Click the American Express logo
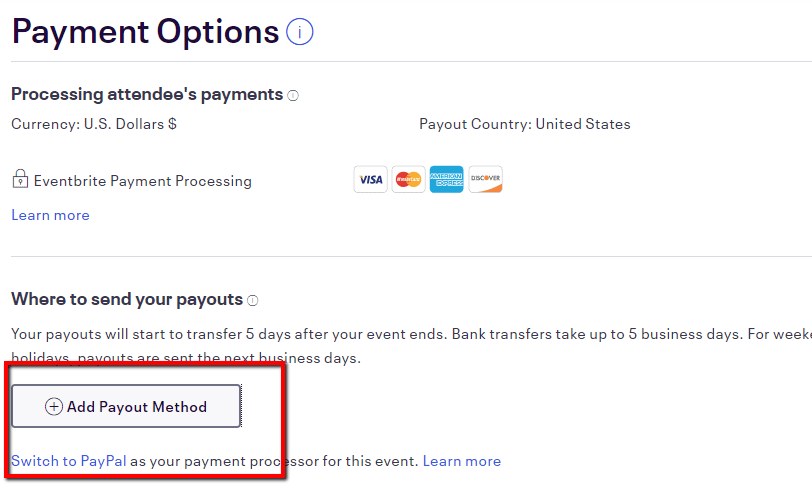 [446, 180]
